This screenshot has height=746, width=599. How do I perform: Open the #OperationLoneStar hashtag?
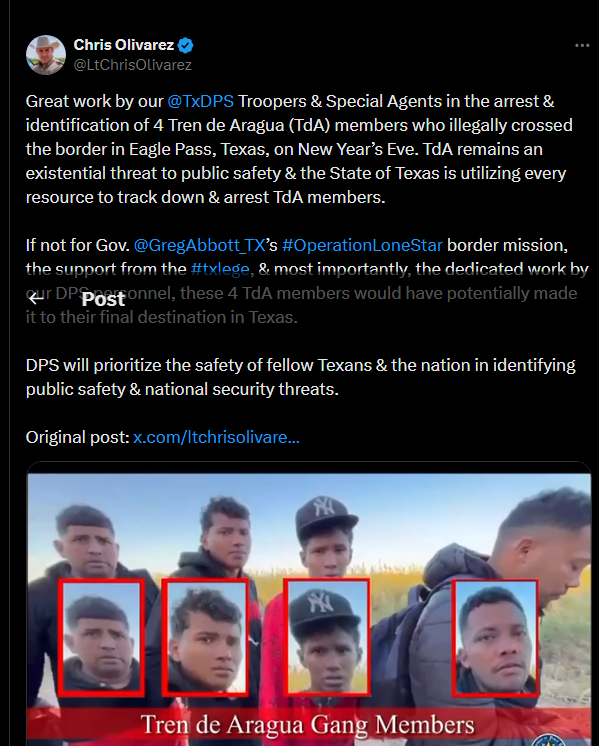point(362,245)
